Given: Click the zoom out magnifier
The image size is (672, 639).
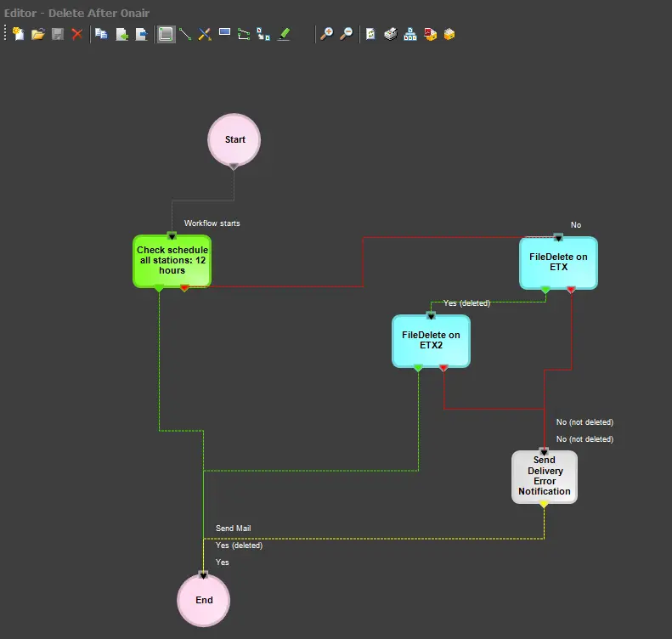Looking at the screenshot, I should coord(346,34).
